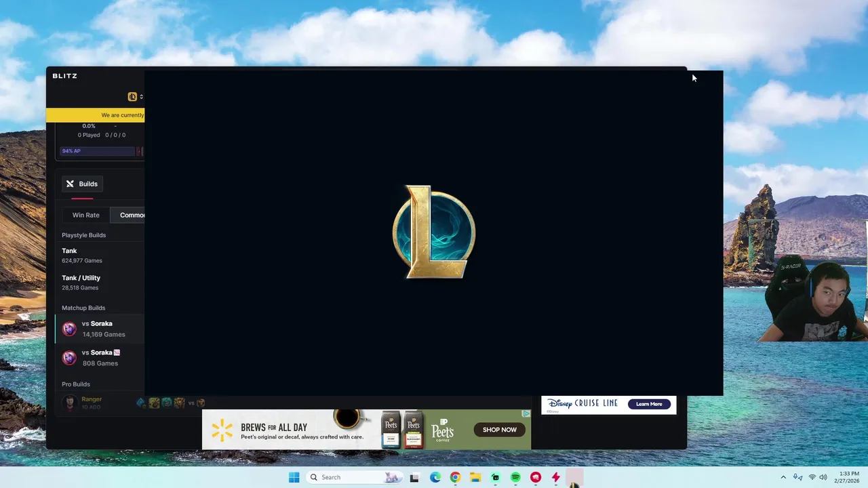Click the blue rune icon in Ranger's row
The height and width of the screenshot is (488, 868).
(140, 403)
